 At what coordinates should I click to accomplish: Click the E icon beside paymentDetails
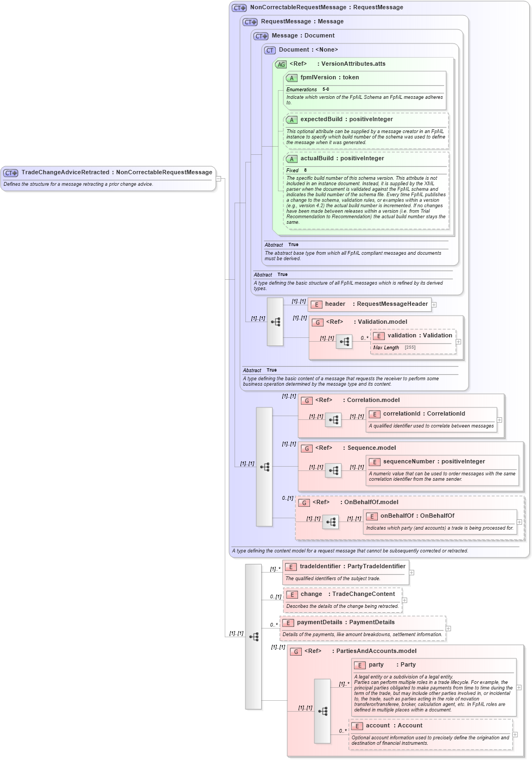(288, 623)
